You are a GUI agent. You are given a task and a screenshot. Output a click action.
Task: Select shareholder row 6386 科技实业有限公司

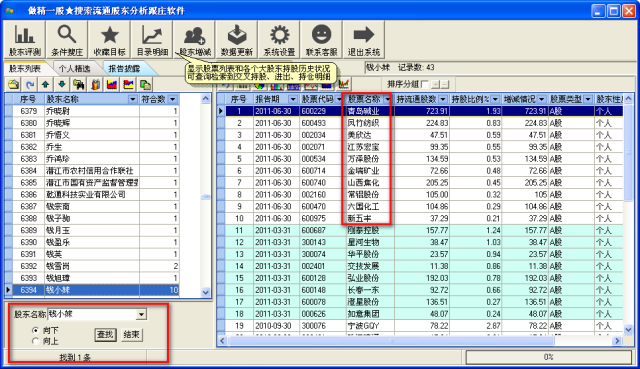pyautogui.click(x=92, y=195)
